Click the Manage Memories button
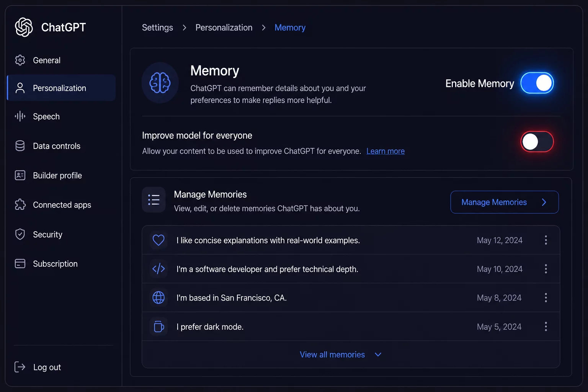The image size is (588, 392). click(x=505, y=202)
